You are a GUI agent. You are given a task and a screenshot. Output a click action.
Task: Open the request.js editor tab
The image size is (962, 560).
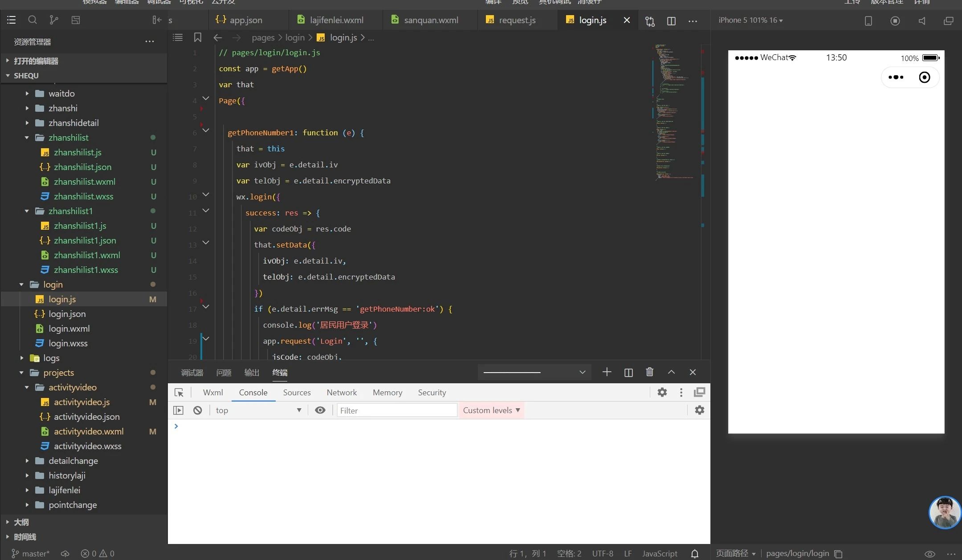click(517, 20)
